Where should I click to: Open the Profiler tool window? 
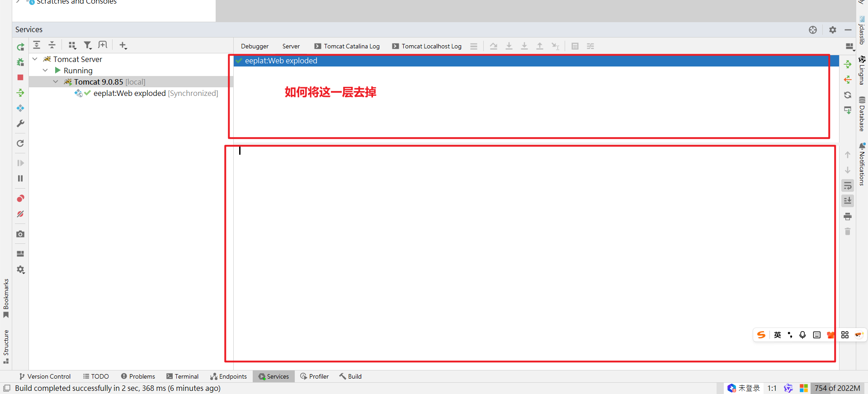point(315,376)
